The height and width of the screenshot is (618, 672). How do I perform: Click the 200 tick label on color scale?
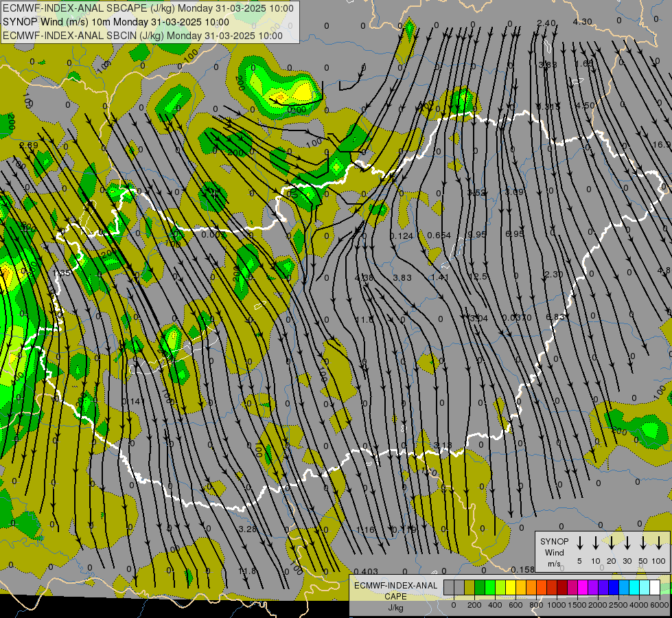(474, 605)
